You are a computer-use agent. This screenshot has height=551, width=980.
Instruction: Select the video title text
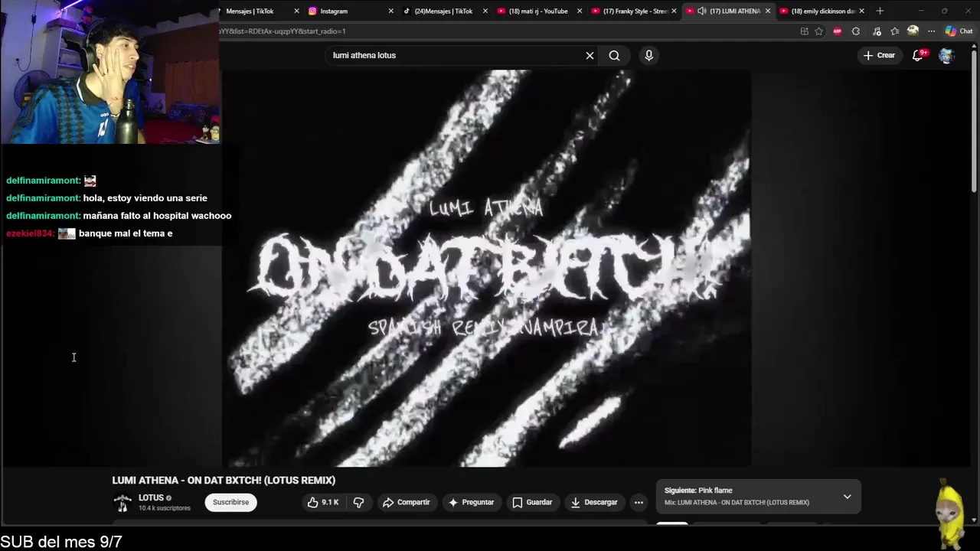(224, 481)
